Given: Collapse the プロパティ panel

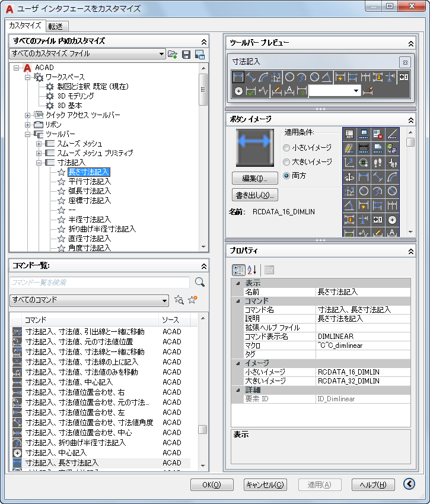Looking at the screenshot, I should click(x=411, y=251).
